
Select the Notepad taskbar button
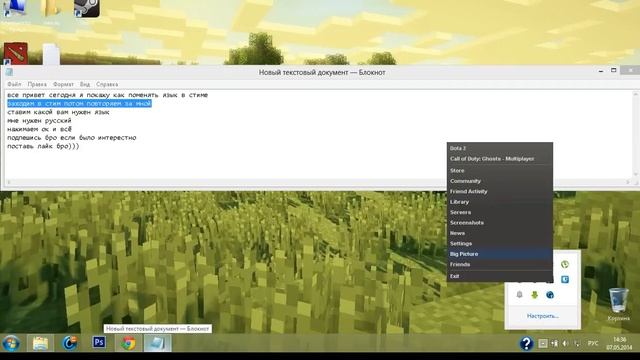(158, 343)
